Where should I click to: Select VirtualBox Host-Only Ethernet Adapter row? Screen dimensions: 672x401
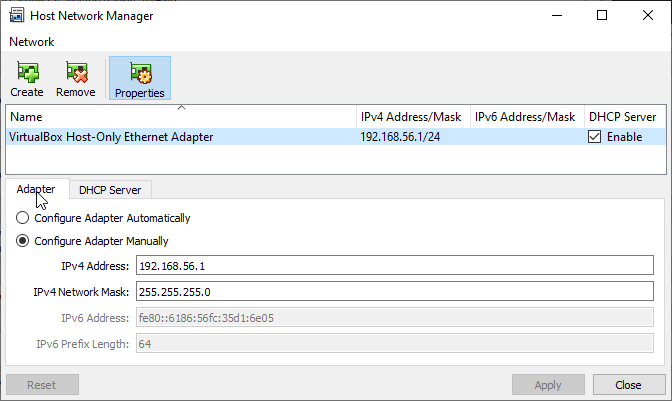click(x=336, y=137)
